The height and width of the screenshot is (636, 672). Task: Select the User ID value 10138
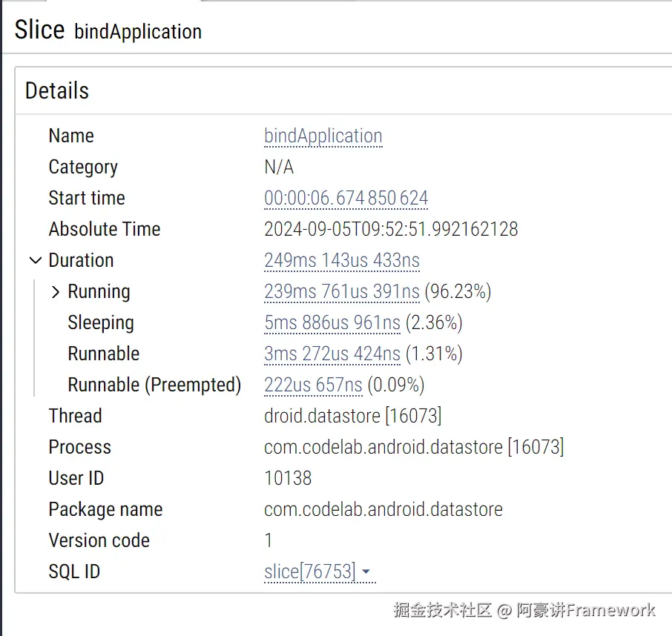[288, 478]
